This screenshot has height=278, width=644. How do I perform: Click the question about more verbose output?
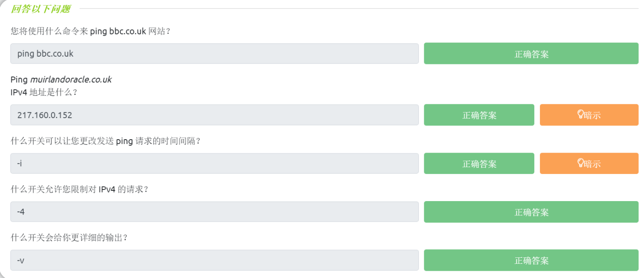[x=69, y=238]
